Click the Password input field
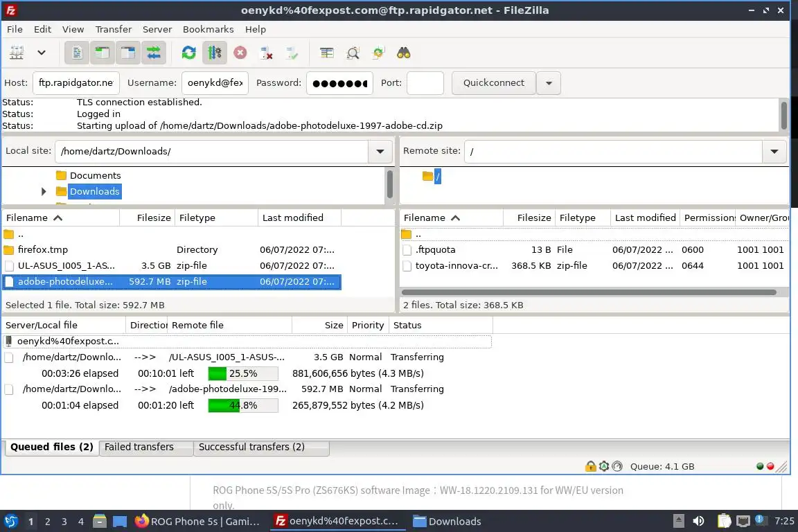The width and height of the screenshot is (798, 532). [x=339, y=83]
